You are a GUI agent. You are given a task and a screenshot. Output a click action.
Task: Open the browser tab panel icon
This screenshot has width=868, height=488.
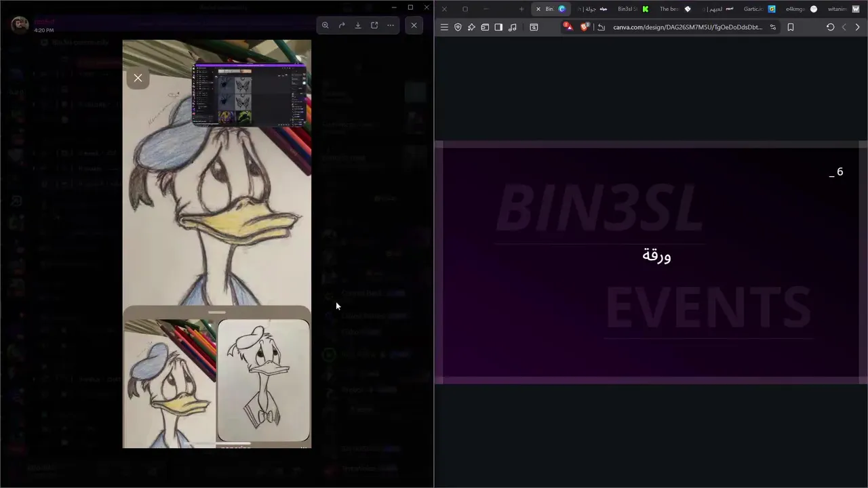pyautogui.click(x=485, y=27)
